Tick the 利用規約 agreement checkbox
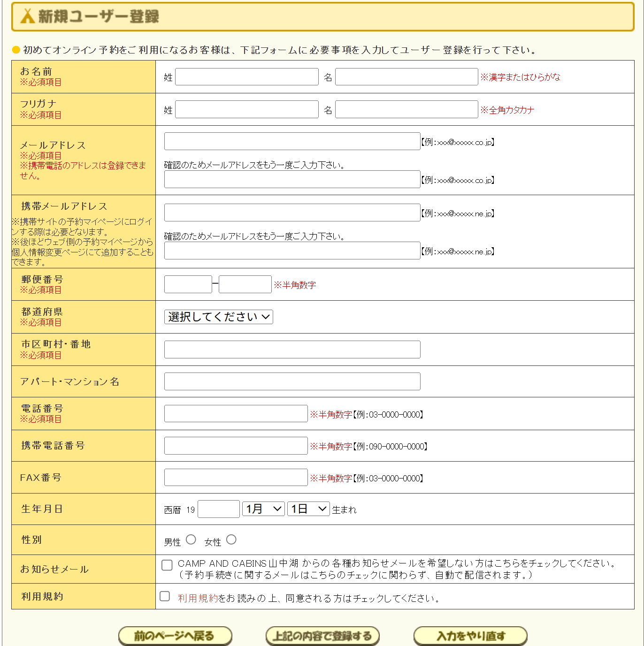This screenshot has width=644, height=646. [165, 596]
